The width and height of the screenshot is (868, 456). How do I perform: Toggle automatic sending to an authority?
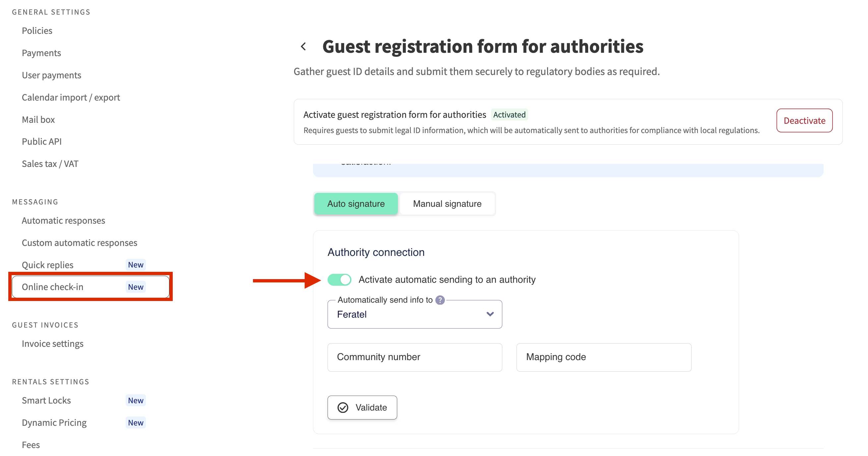(x=339, y=279)
